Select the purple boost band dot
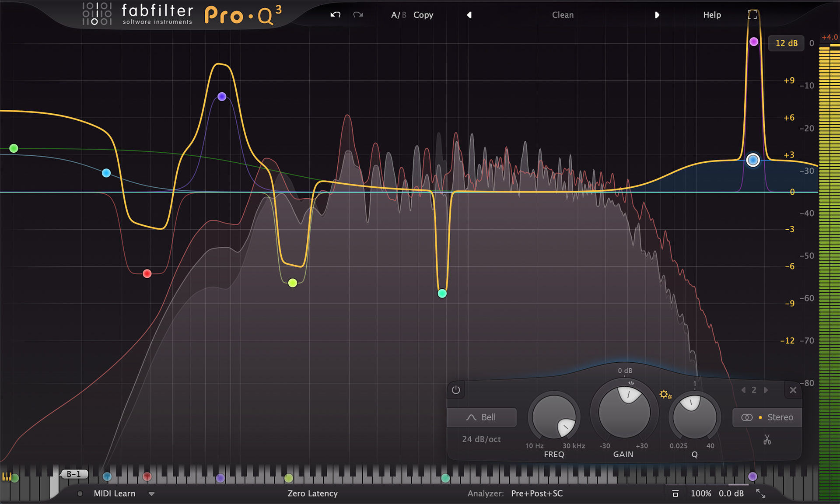Screen dimensions: 840x504 (222, 96)
